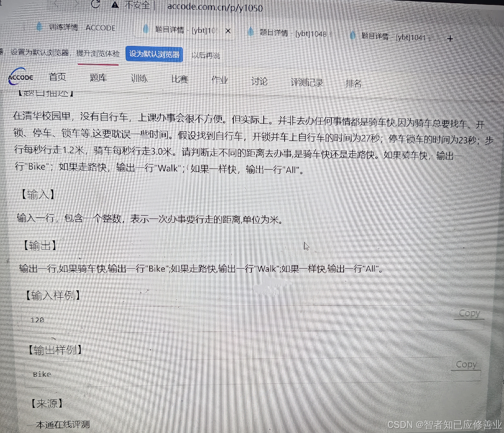Open the 讨论 navigation item

pos(259,81)
